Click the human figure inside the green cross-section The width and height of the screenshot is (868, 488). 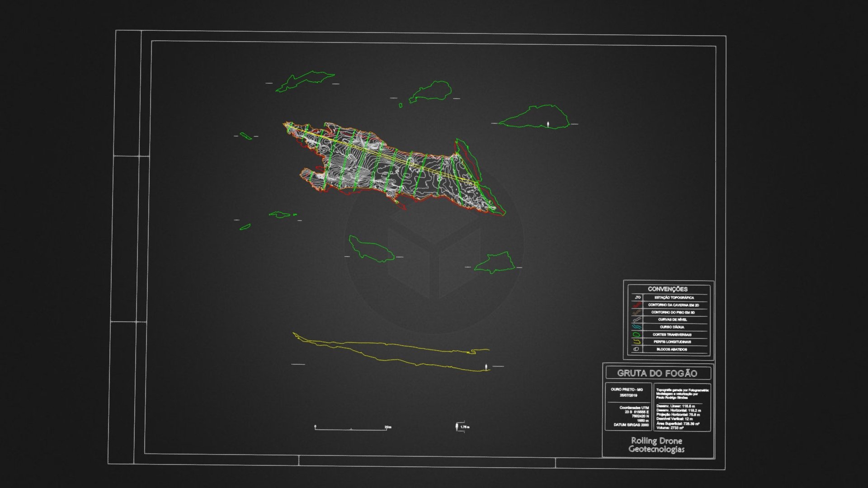[x=548, y=124]
